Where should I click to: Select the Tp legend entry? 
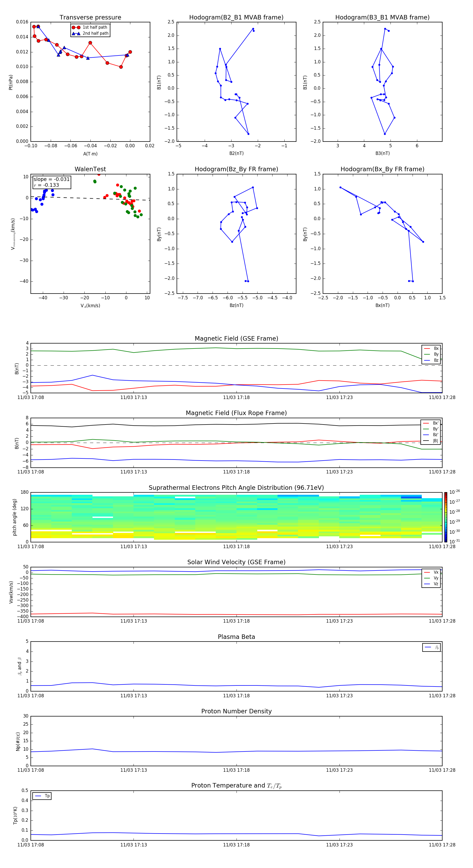pos(42,796)
